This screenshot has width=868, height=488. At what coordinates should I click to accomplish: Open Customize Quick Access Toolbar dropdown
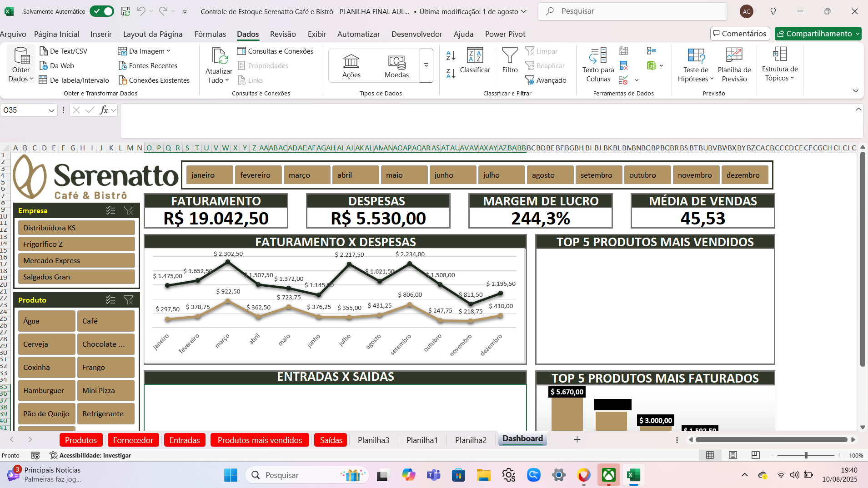point(185,11)
